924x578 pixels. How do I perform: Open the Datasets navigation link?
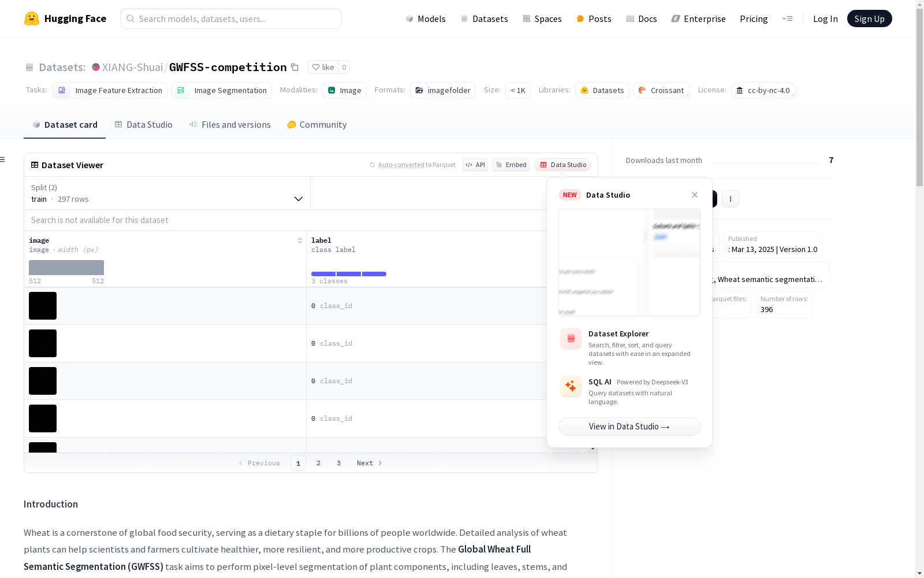(x=484, y=18)
